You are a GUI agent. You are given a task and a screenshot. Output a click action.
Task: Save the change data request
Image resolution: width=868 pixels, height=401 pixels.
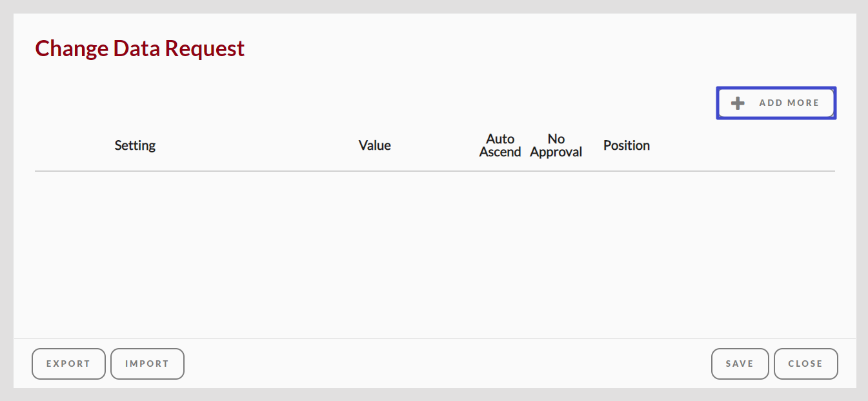pos(740,364)
